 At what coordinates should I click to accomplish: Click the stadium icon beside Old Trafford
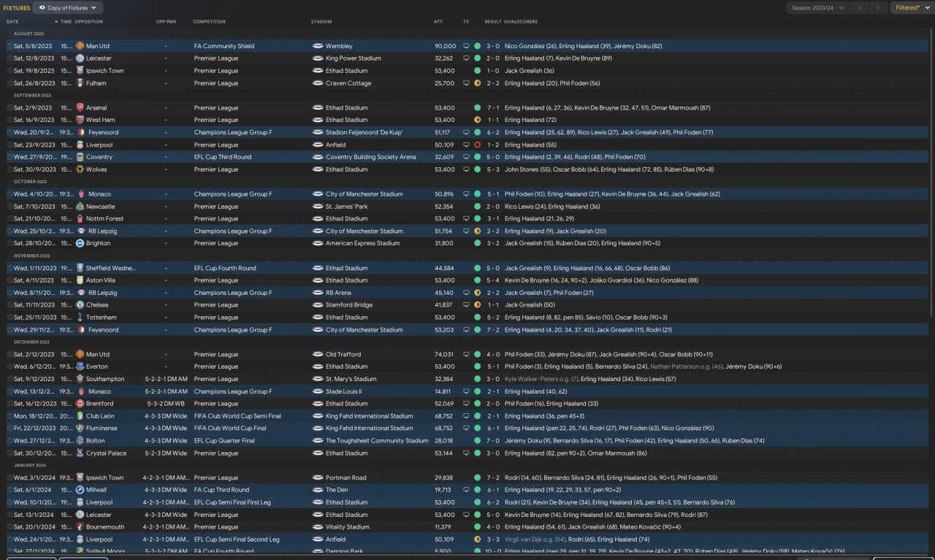pyautogui.click(x=317, y=355)
